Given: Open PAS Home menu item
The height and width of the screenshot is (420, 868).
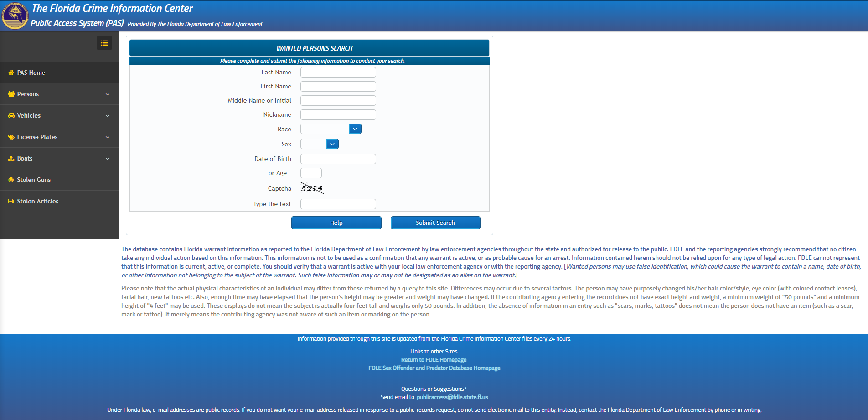Looking at the screenshot, I should (59, 73).
